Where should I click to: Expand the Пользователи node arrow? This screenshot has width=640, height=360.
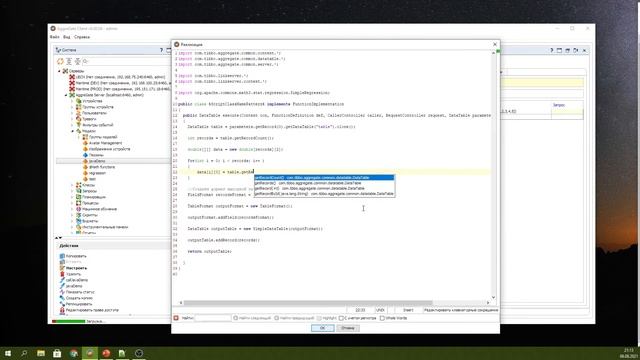coord(72,113)
